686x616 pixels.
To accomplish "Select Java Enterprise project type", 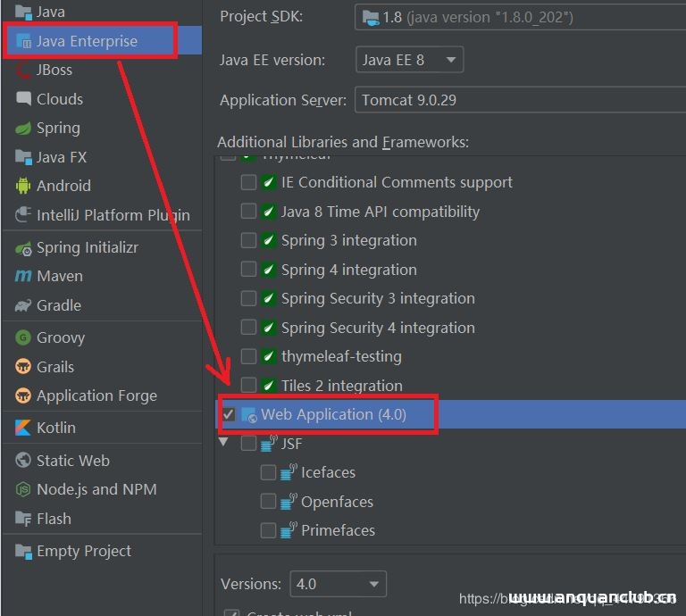I will point(87,41).
